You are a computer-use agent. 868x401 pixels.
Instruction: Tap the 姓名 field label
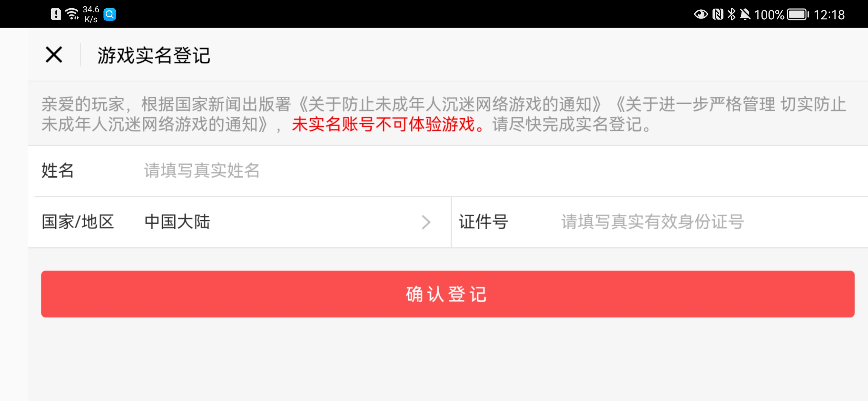pyautogui.click(x=57, y=171)
